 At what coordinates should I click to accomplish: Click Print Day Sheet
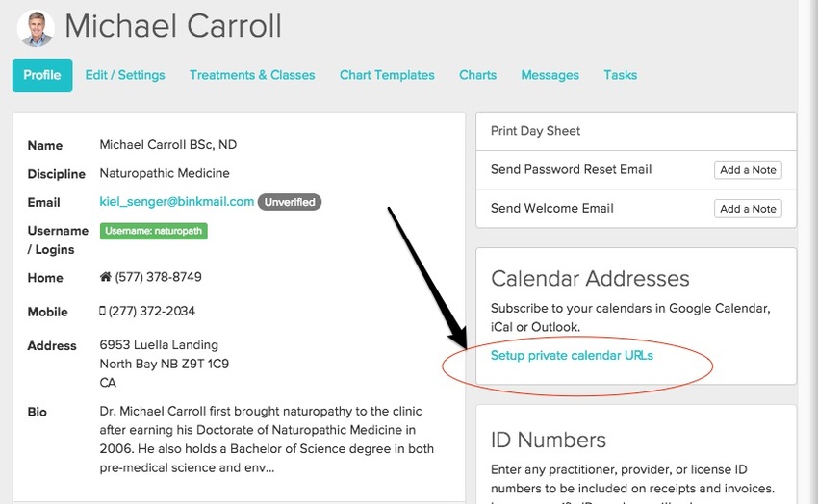pos(536,131)
